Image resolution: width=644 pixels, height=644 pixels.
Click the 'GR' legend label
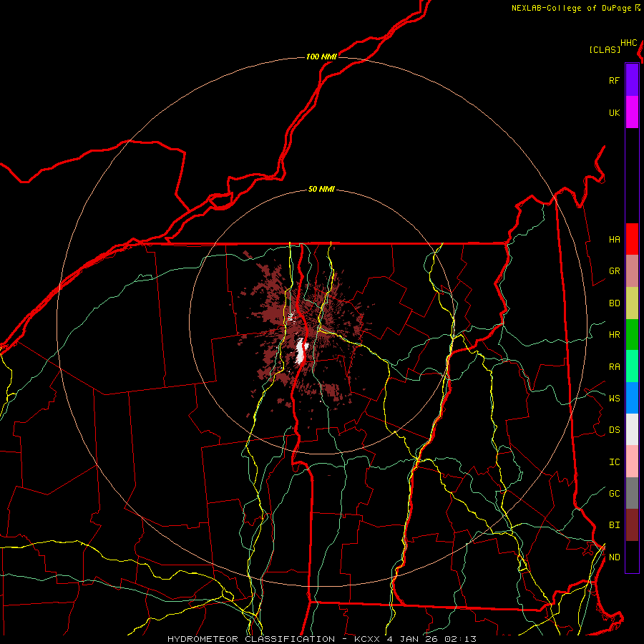point(614,271)
